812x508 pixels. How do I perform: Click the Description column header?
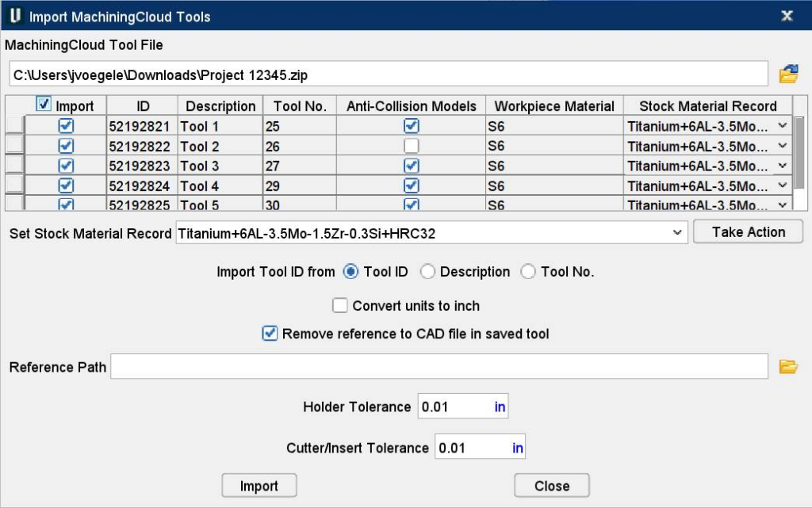[x=220, y=106]
